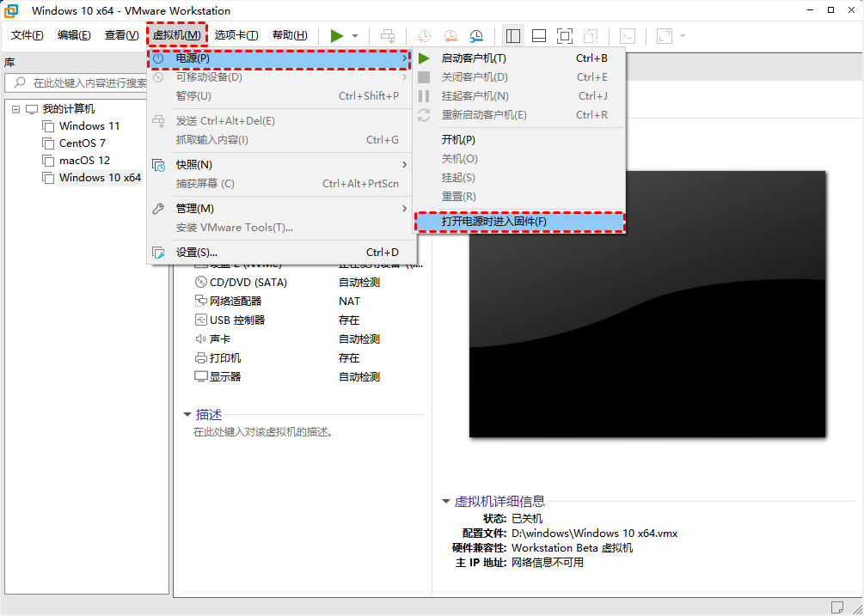Select 打开电源时进入固件(F)
This screenshot has height=616, width=864.
coord(519,222)
